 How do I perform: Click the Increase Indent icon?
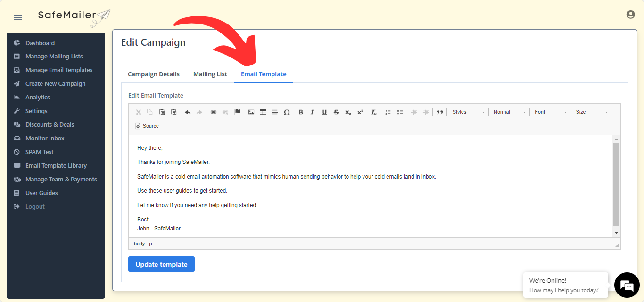426,112
